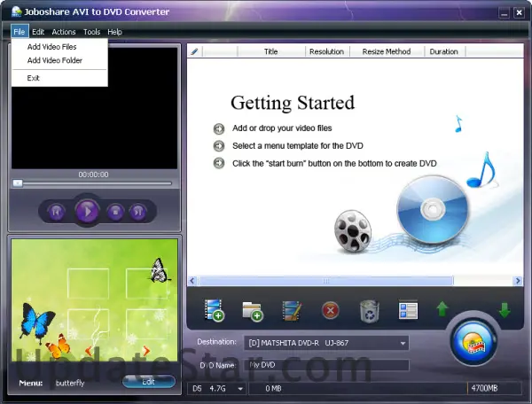
Task: Click the red X remove icon
Action: pos(331,310)
